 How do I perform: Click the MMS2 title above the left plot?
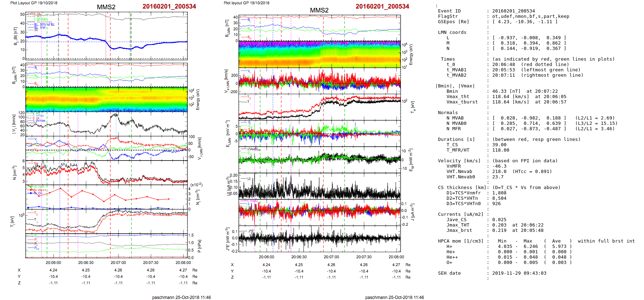coord(106,7)
